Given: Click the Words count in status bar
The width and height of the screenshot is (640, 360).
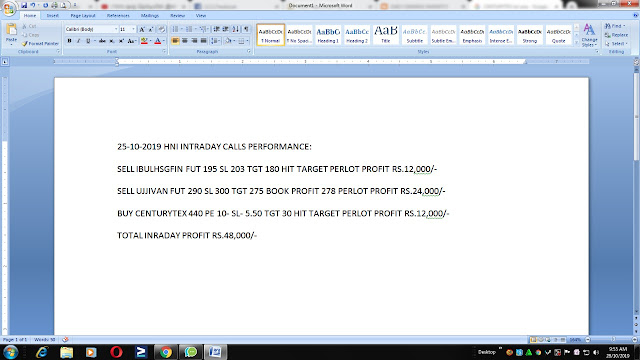Looking at the screenshot, I should point(44,340).
